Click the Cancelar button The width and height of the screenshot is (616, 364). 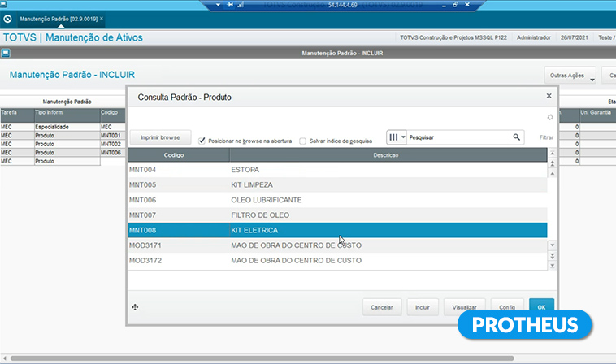[x=381, y=307]
